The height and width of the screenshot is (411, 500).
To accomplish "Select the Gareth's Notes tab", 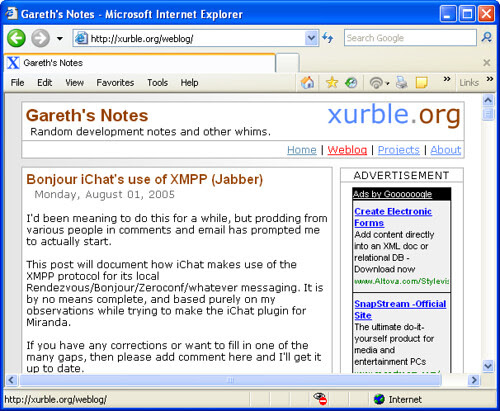I will click(140, 63).
